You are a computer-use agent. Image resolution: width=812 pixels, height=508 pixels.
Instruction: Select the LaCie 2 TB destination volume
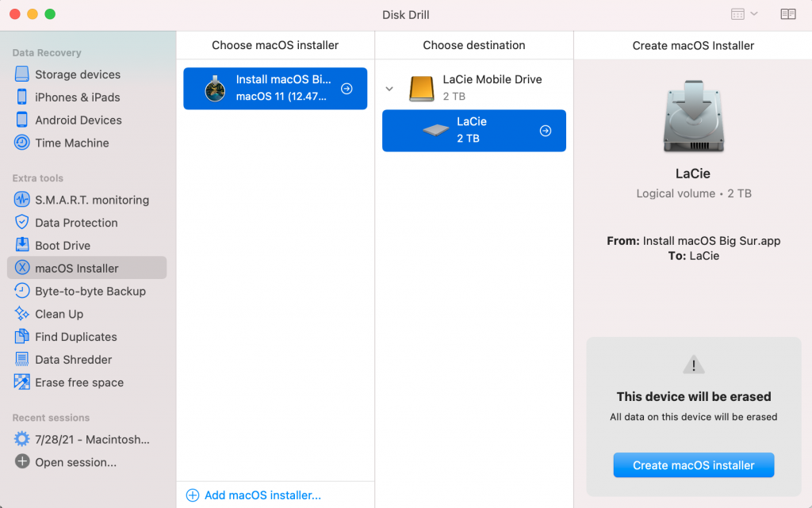click(x=473, y=130)
